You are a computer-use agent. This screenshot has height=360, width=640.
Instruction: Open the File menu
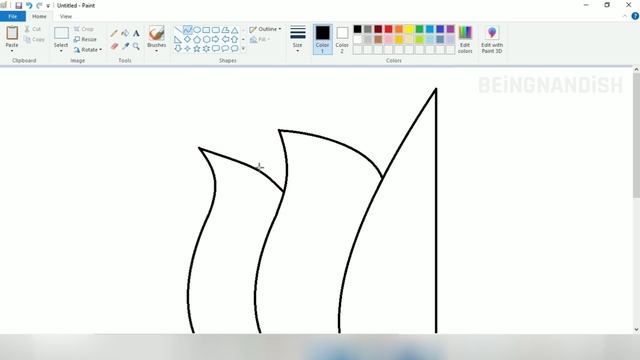pyautogui.click(x=13, y=16)
